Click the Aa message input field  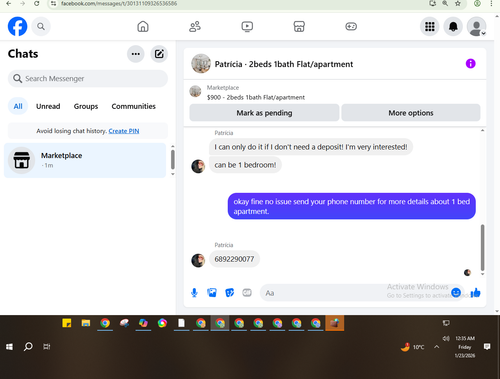click(x=355, y=293)
